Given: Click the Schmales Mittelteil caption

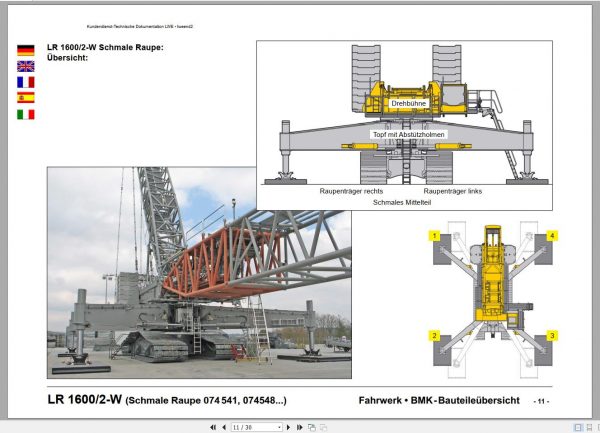Looking at the screenshot, I should (x=402, y=202).
